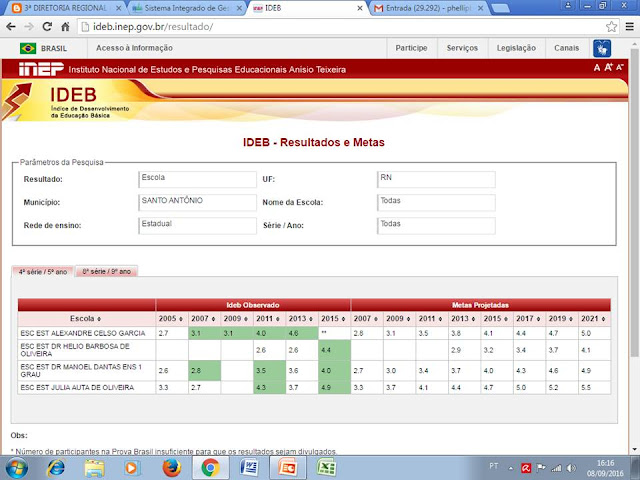Sort by observed 2013 column
The height and width of the screenshot is (480, 640).
(301, 318)
